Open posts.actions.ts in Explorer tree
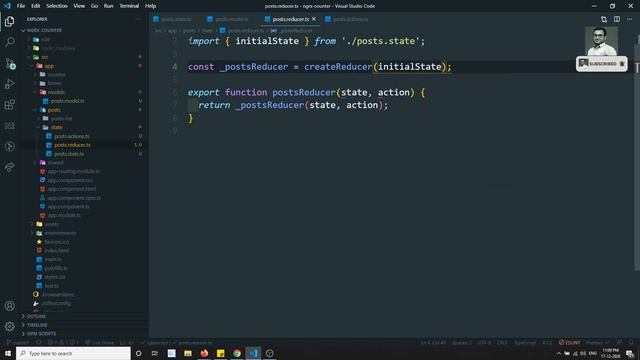640x360 pixels. (72, 136)
